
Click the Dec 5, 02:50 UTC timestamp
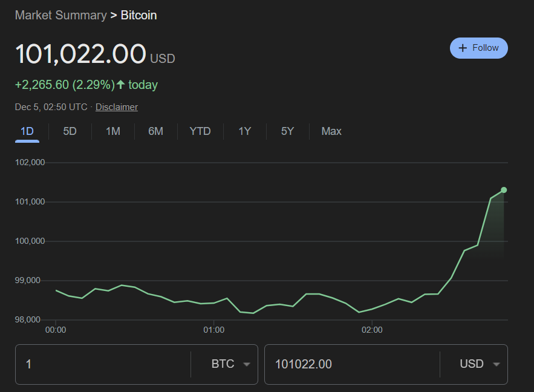click(x=51, y=107)
